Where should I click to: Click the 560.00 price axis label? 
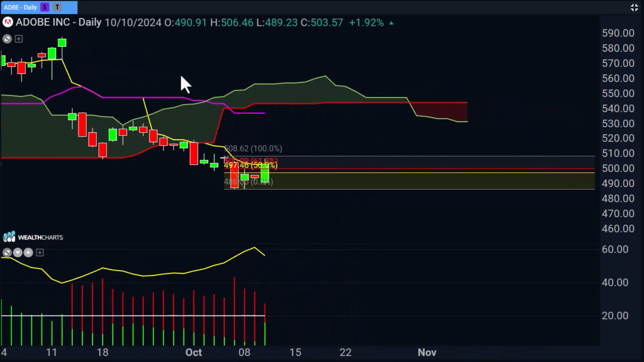click(618, 78)
